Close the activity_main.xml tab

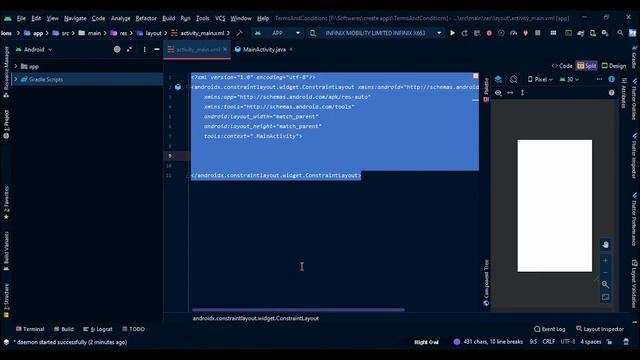[225, 49]
